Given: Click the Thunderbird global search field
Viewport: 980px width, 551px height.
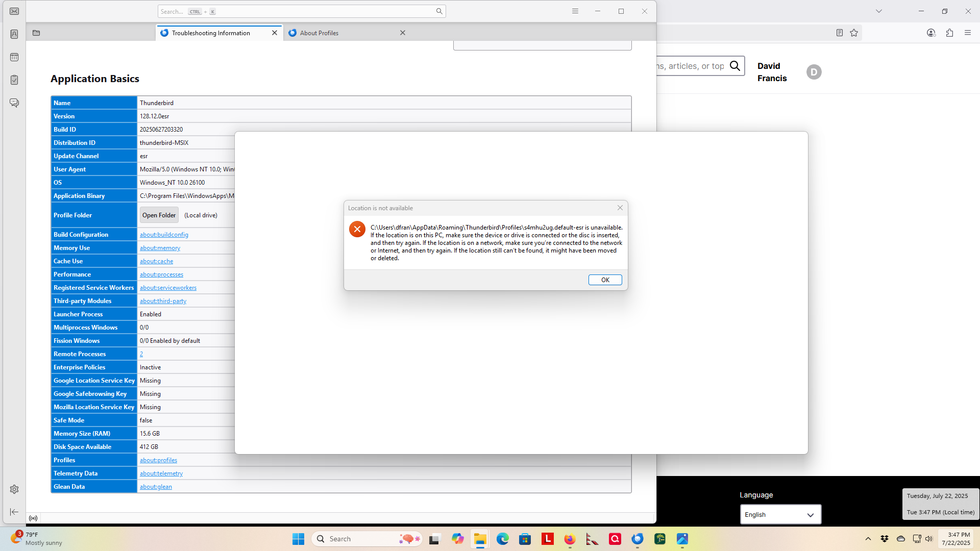Looking at the screenshot, I should point(302,11).
